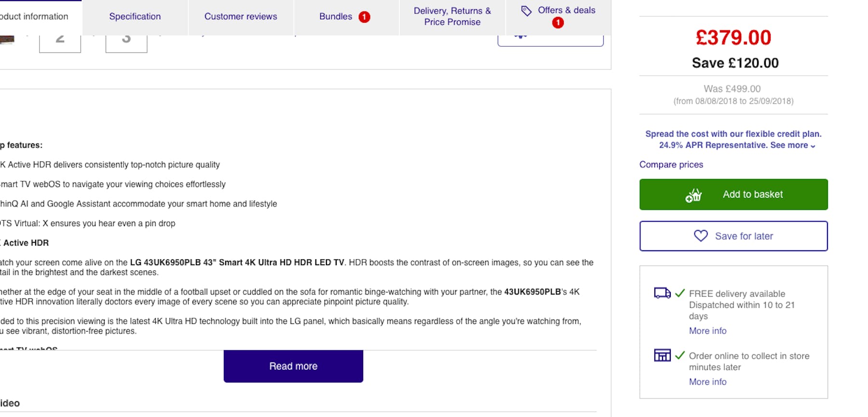The width and height of the screenshot is (868, 417).
Task: Click the green tick beside FREE delivery available
Action: [680, 293]
